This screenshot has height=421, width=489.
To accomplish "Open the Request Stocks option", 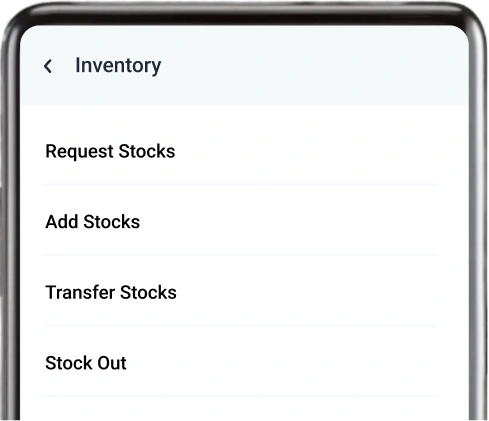I will pos(240,151).
